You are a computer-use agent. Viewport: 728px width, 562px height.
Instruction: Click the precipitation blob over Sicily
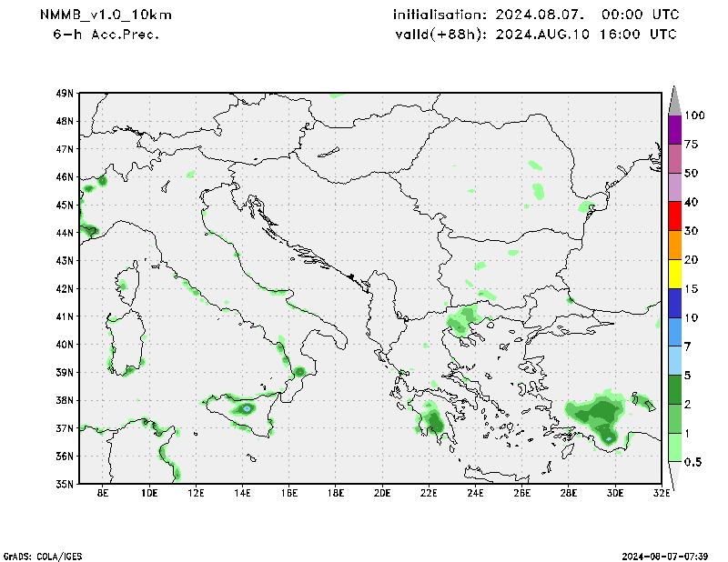click(244, 407)
